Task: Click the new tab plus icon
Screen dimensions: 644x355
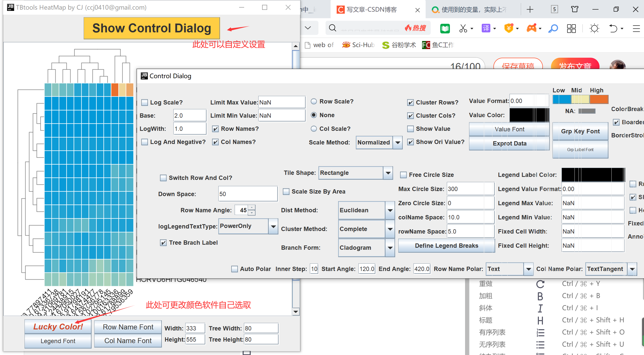Action: [530, 10]
